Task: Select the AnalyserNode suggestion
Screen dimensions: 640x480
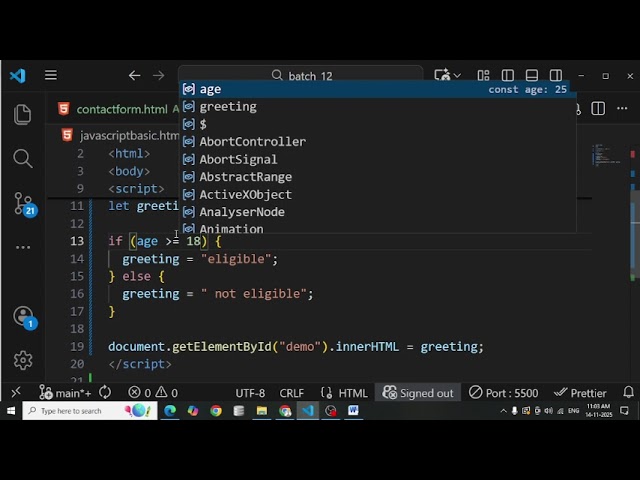Action: [x=378, y=212]
